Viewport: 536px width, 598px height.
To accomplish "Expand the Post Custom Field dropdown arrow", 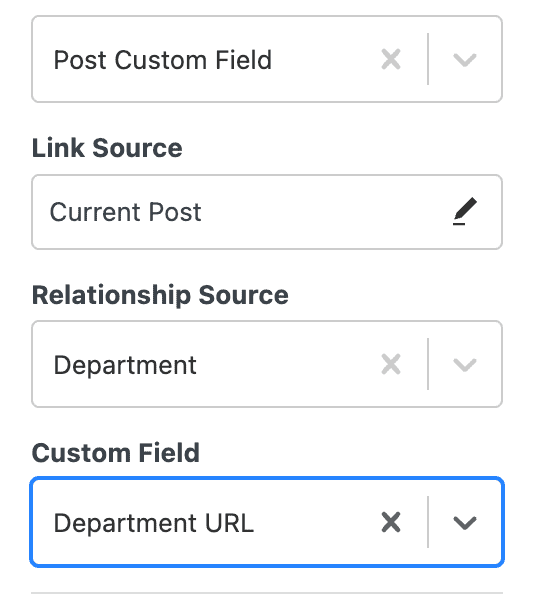I will click(465, 60).
